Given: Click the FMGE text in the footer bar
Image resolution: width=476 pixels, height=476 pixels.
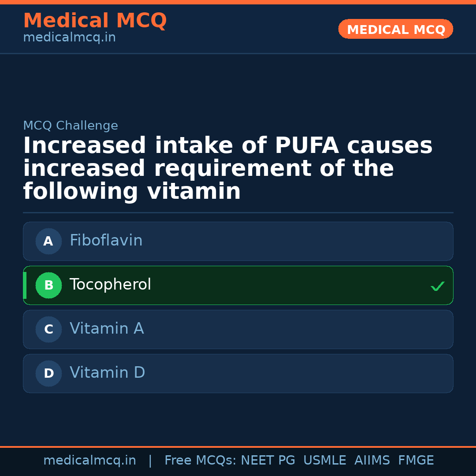Looking at the screenshot, I should click(x=416, y=460).
